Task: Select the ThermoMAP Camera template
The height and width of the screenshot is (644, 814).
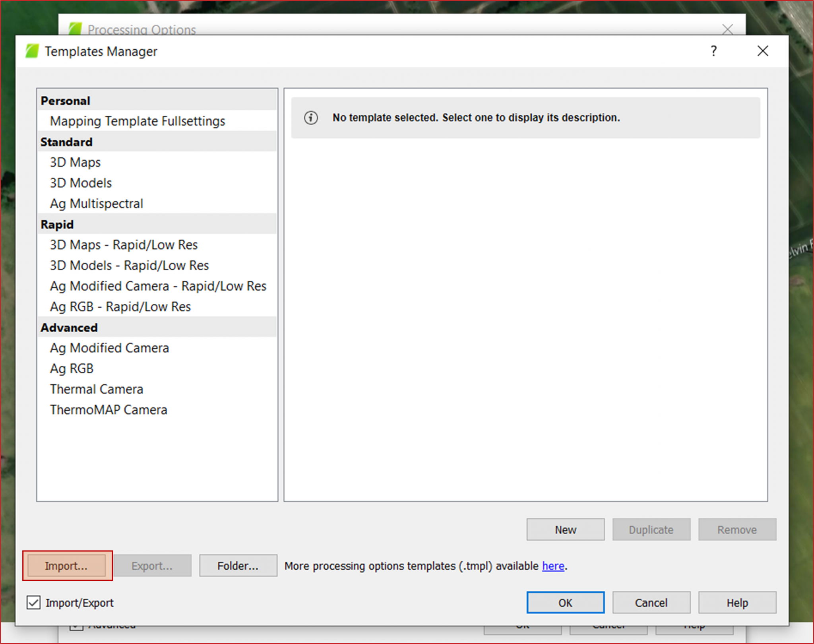Action: (x=109, y=409)
